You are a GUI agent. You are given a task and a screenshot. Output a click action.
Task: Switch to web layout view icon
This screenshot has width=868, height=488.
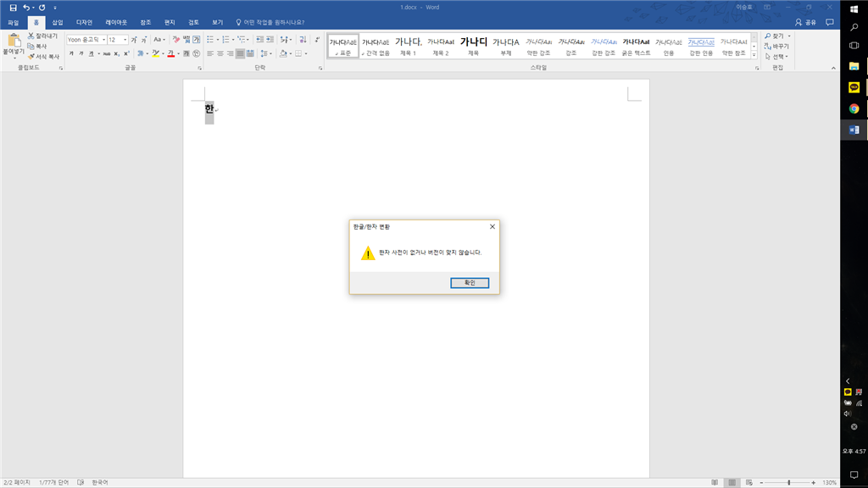pos(749,482)
